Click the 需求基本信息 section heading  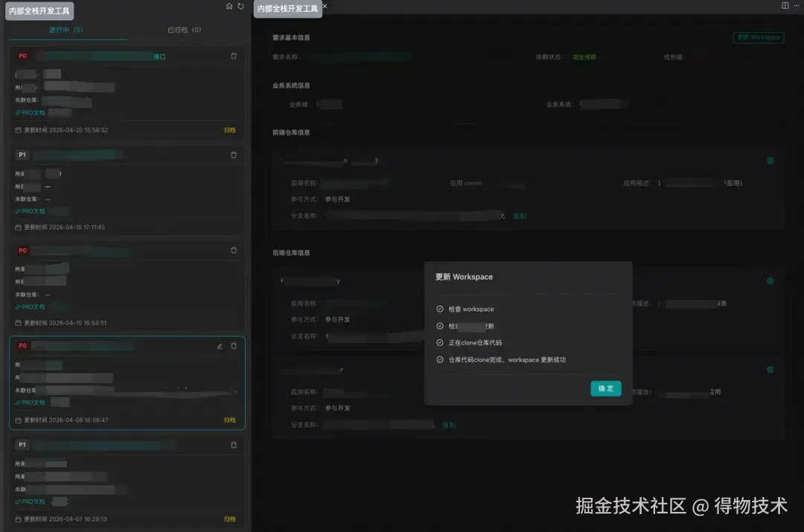pos(291,37)
